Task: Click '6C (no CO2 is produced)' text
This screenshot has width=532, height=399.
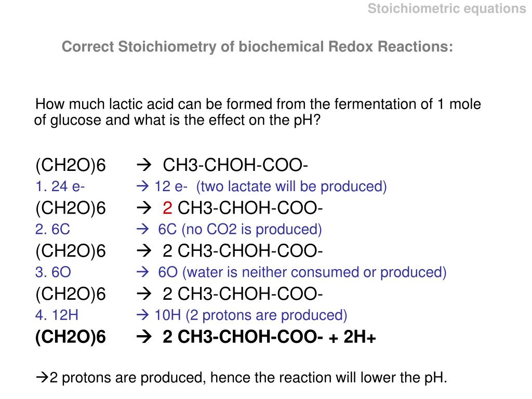Action: click(x=240, y=230)
